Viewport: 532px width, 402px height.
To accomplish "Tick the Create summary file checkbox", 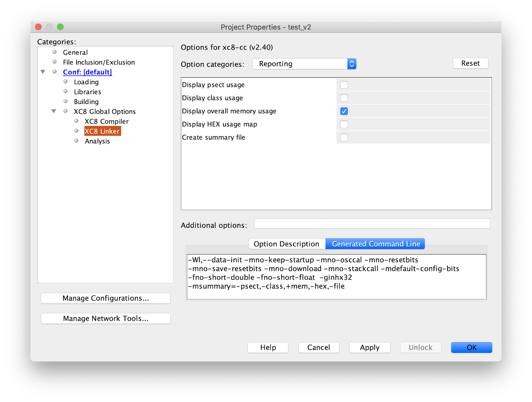I will pos(344,137).
